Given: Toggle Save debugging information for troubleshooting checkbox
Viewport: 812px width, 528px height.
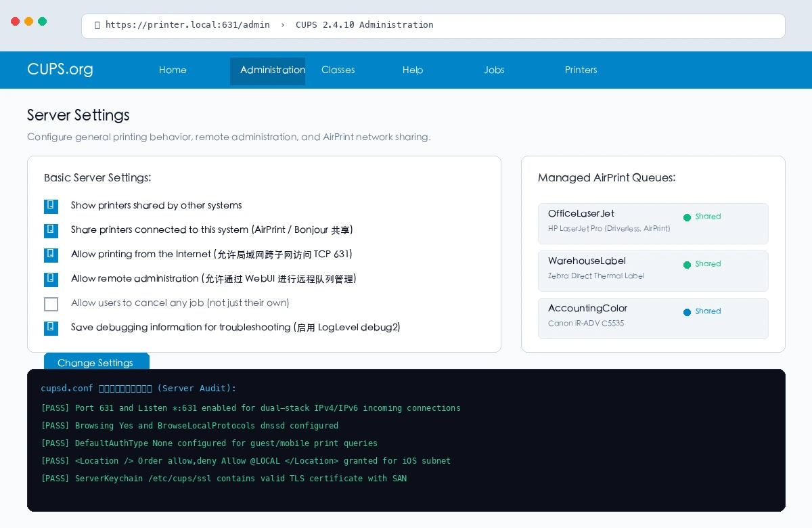Looking at the screenshot, I should (x=51, y=328).
